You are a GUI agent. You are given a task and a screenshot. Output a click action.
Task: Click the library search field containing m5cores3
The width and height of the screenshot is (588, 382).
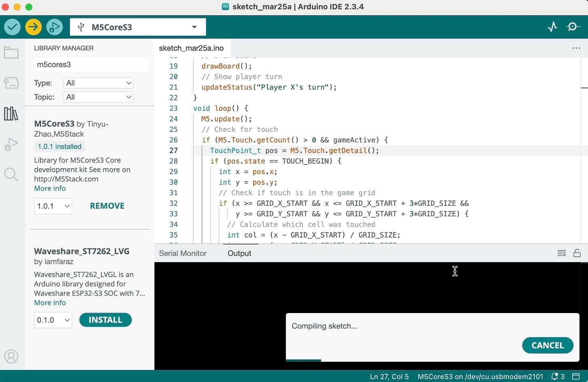(91, 65)
